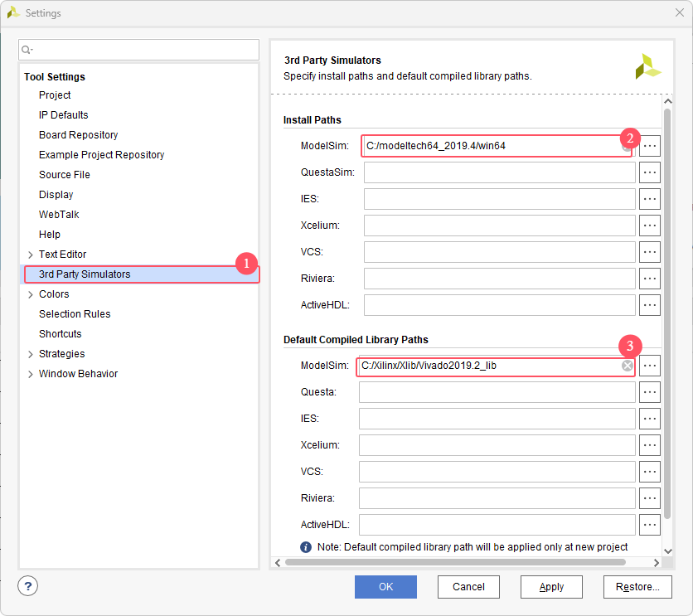This screenshot has width=693, height=616.
Task: Click the Xcelium compiled library path field
Action: [x=497, y=445]
